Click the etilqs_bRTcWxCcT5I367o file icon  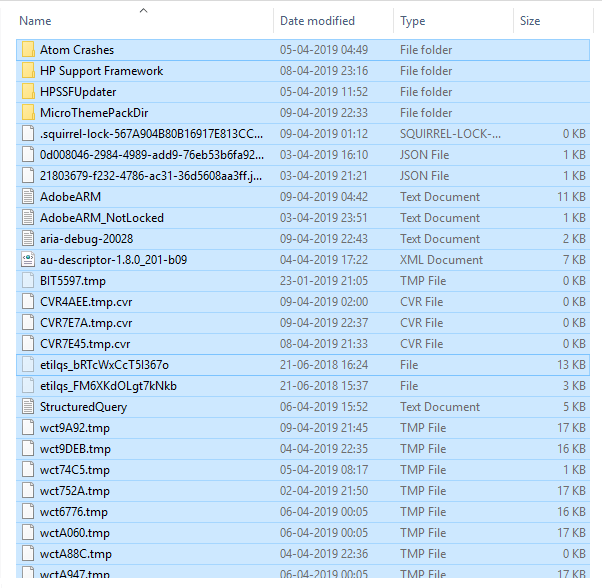[28, 365]
